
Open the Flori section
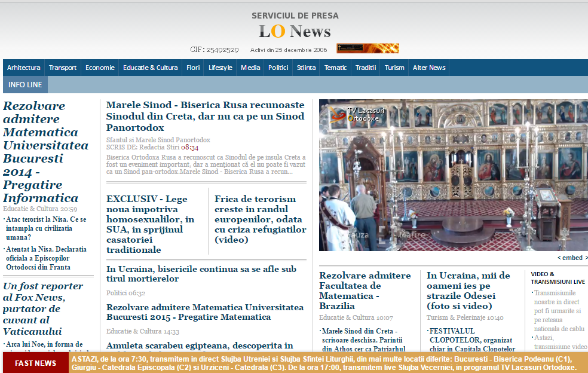(193, 68)
